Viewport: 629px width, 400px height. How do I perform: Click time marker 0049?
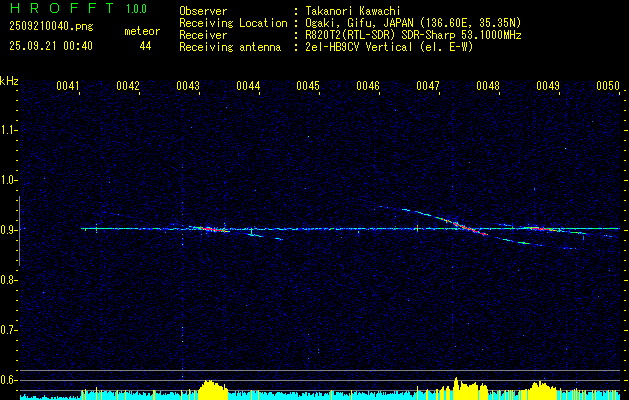(548, 86)
